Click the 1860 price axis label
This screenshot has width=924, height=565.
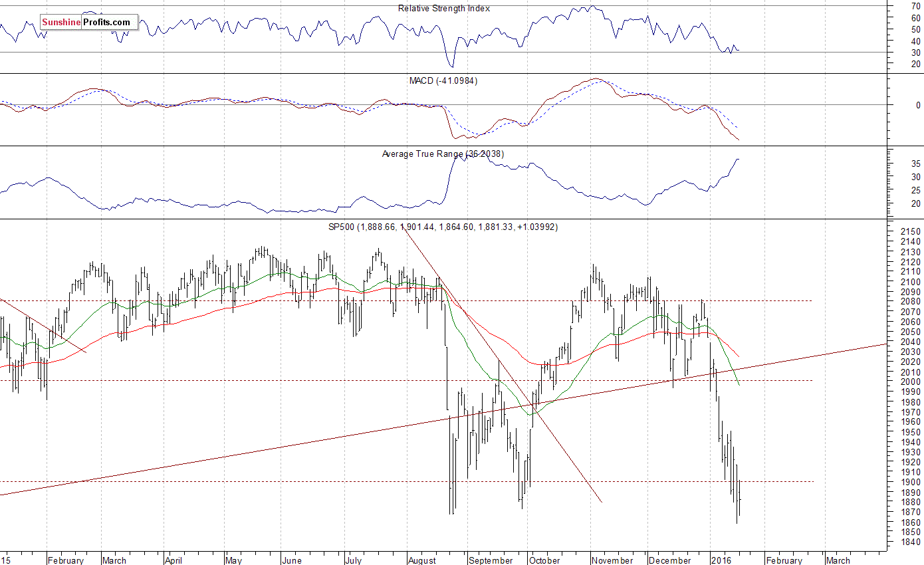(911, 522)
